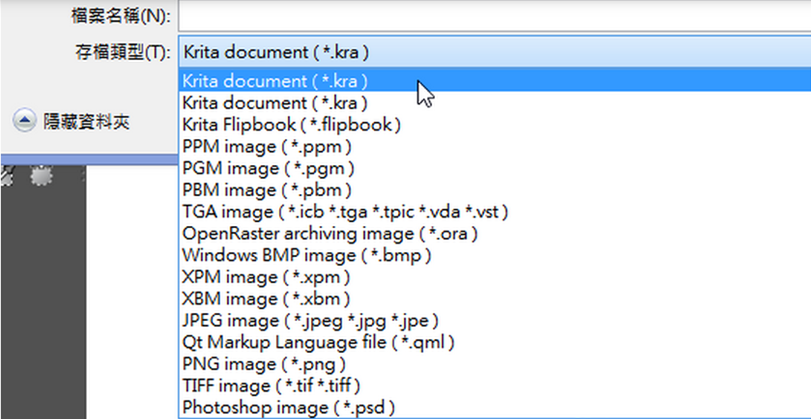
Task: Pick XBM image (*.xbm) format
Action: 494,299
